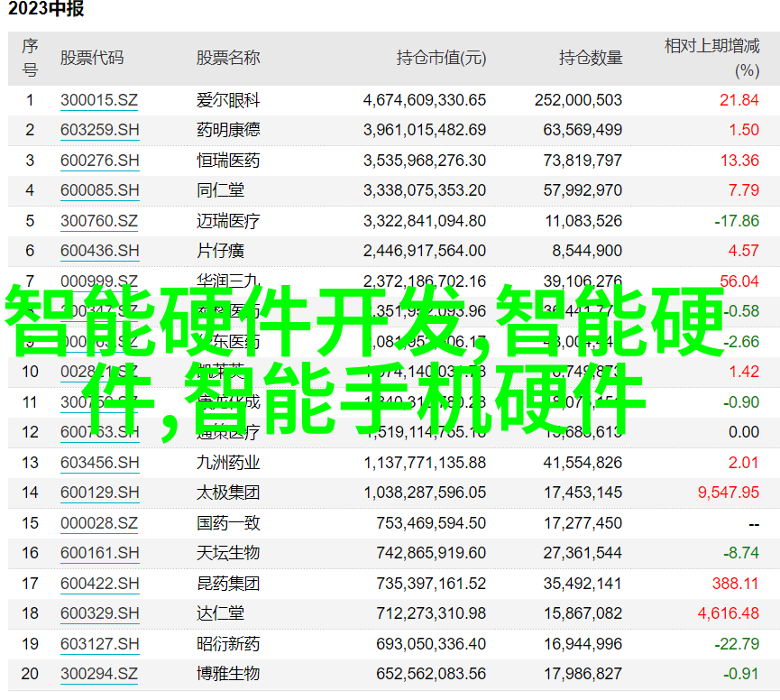Follow the 300294.SZ stock link
The image size is (780, 700).
[99, 674]
